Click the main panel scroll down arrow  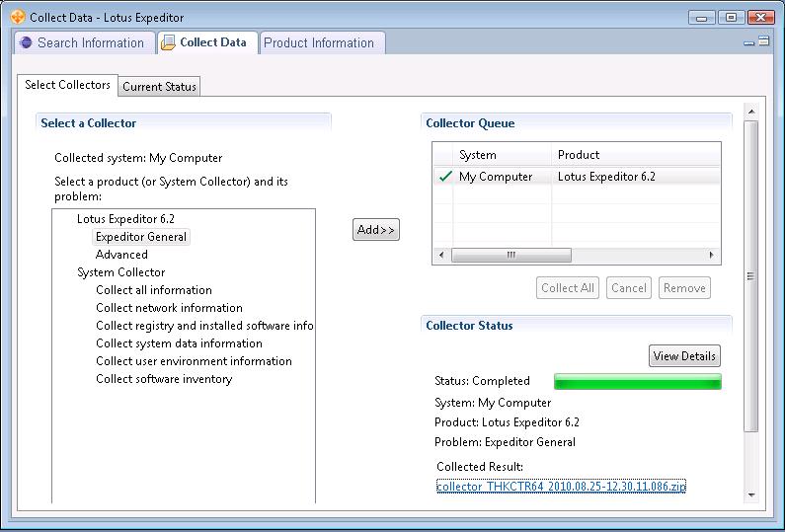coord(751,494)
